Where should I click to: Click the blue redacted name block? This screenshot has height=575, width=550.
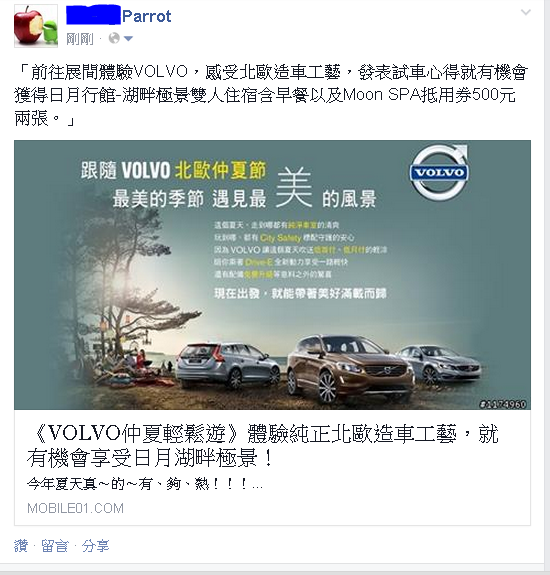(x=94, y=15)
